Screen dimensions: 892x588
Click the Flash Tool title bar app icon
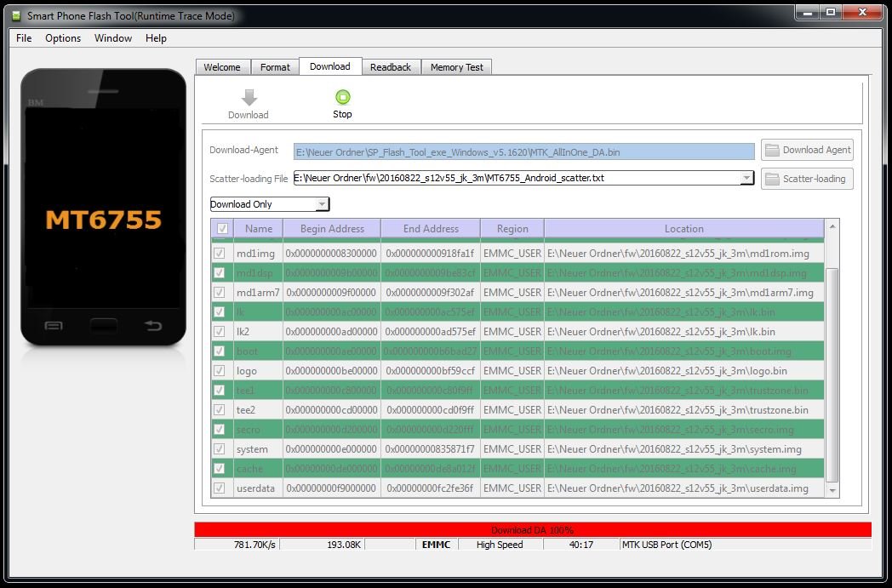[x=16, y=15]
